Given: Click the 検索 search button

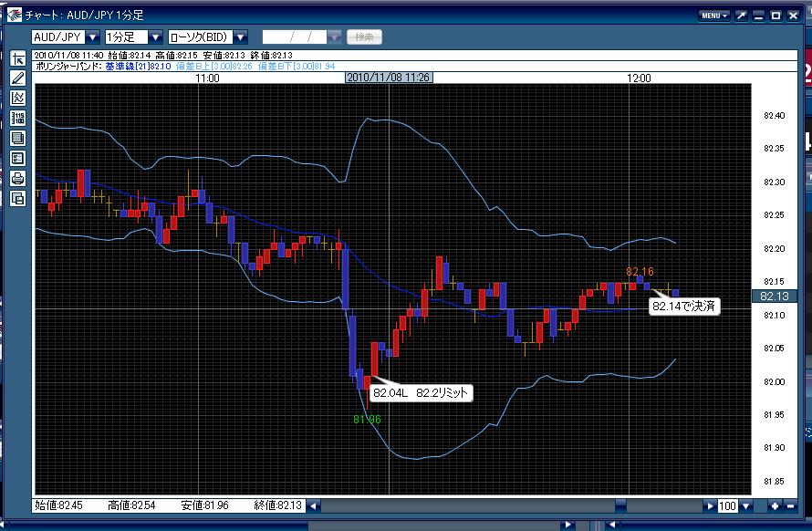Looking at the screenshot, I should (x=365, y=36).
